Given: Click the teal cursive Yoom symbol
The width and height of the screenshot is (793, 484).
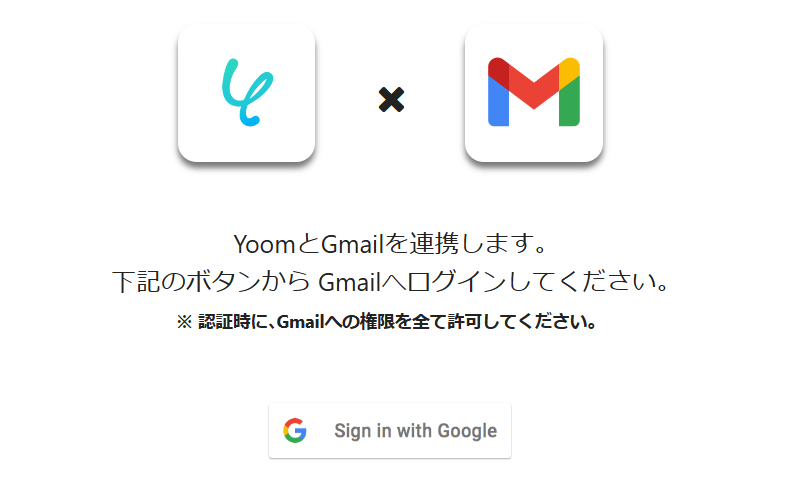Looking at the screenshot, I should [x=247, y=93].
